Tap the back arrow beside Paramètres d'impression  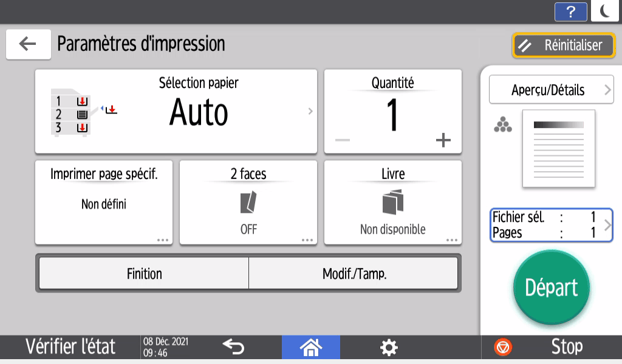[28, 44]
